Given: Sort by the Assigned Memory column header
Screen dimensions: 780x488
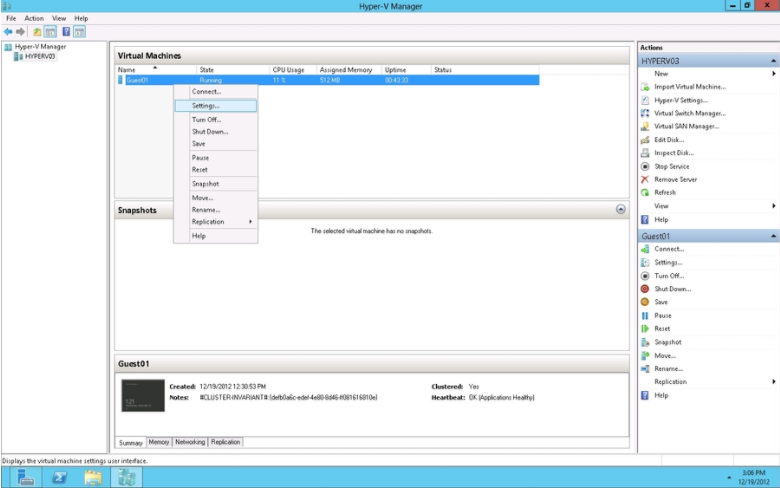Looking at the screenshot, I should tap(349, 70).
